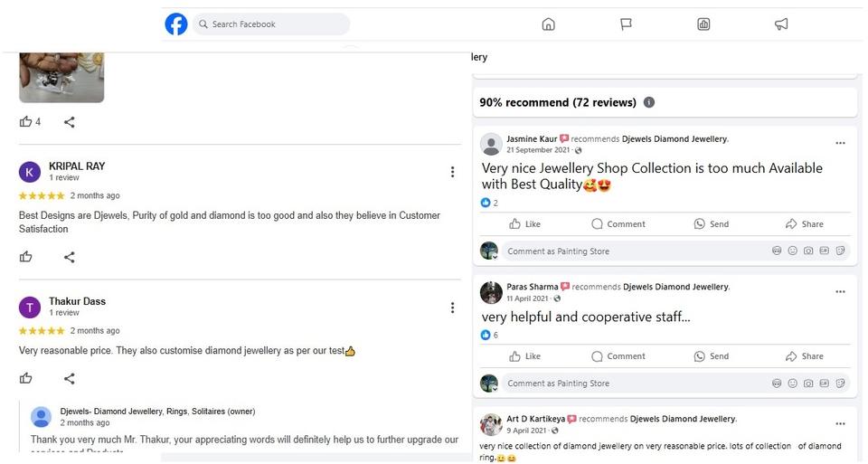Open more options for Thakur Dass review
This screenshot has width=868, height=464.
click(x=452, y=308)
